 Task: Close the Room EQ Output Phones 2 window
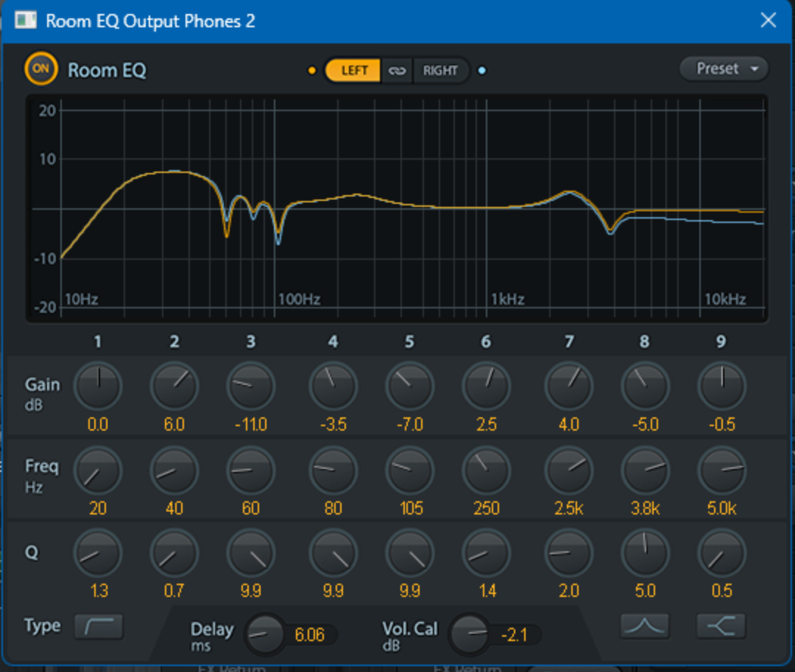pos(768,20)
